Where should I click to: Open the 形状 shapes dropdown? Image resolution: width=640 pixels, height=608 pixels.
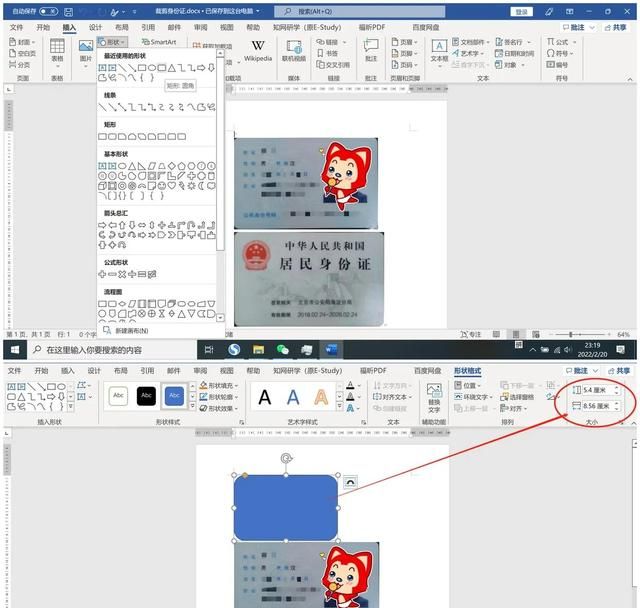pyautogui.click(x=114, y=42)
